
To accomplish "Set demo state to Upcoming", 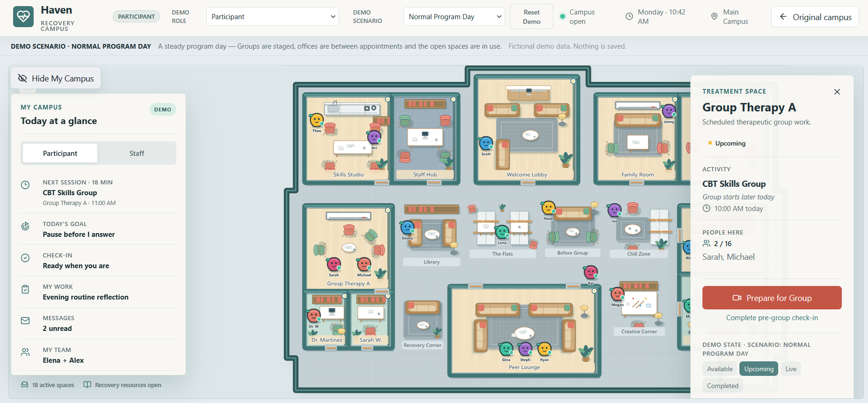I will coord(759,369).
